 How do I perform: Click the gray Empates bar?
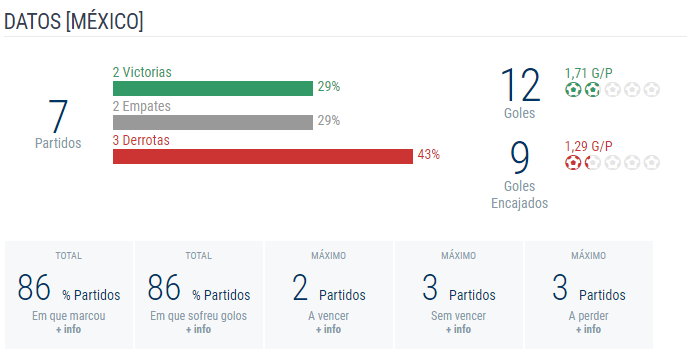(x=213, y=123)
